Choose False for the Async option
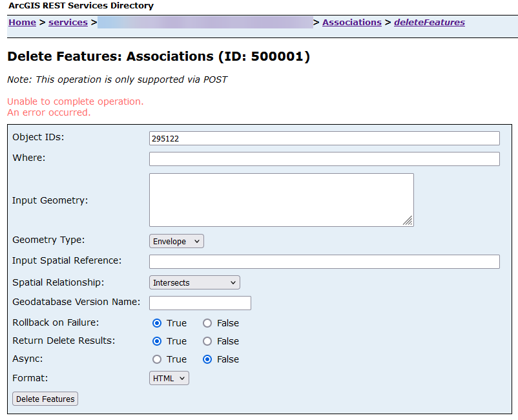Screen dimensions: 518x420 point(207,359)
